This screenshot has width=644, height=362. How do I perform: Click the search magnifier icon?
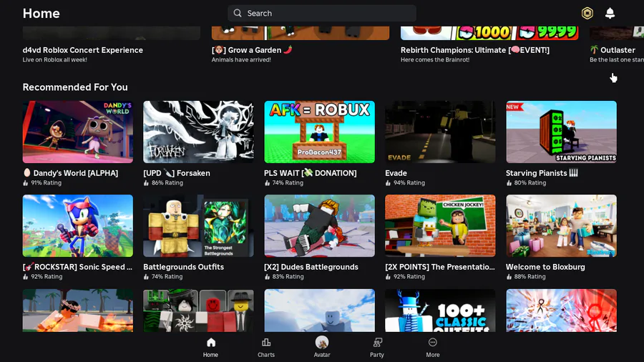point(238,13)
